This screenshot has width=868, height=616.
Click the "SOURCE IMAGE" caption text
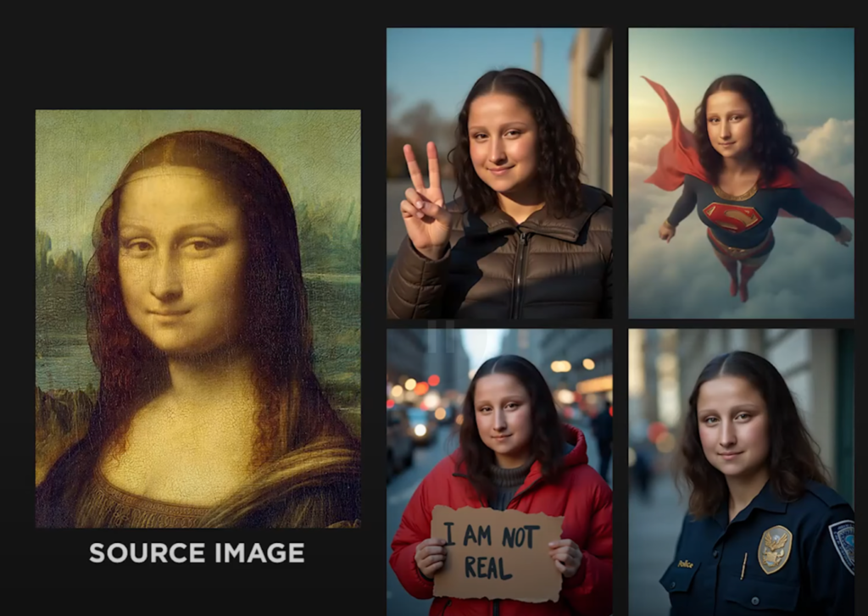point(197,553)
